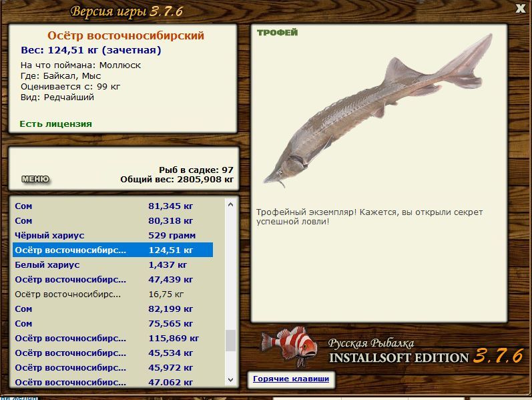Click the Версия игры 3.7.6 header
The image size is (532, 400).
pos(127,11)
